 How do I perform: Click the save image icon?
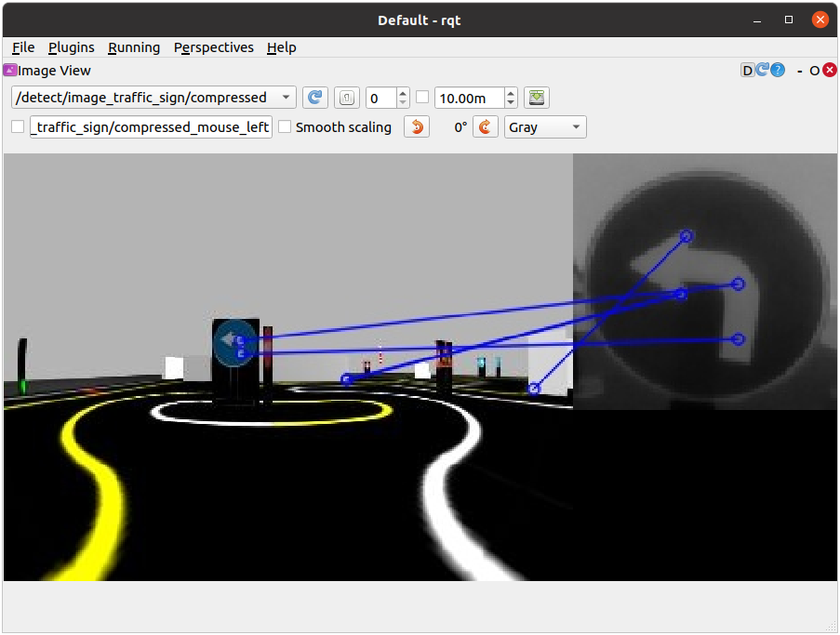(x=537, y=98)
